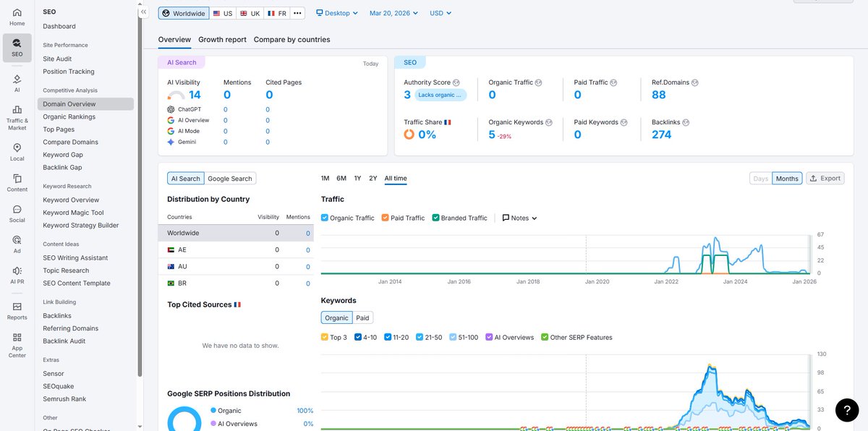
Task: Open the Local rail icon
Action: [x=17, y=152]
